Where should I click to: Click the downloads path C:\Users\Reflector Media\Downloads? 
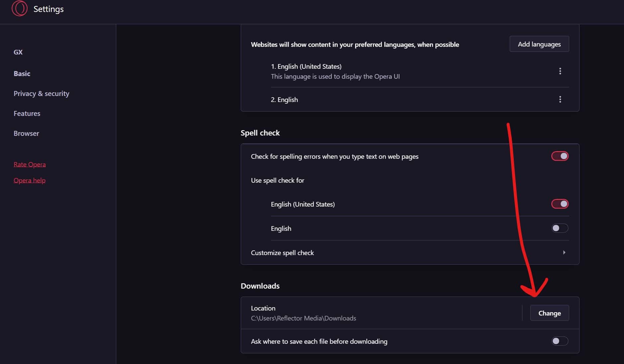tap(304, 318)
